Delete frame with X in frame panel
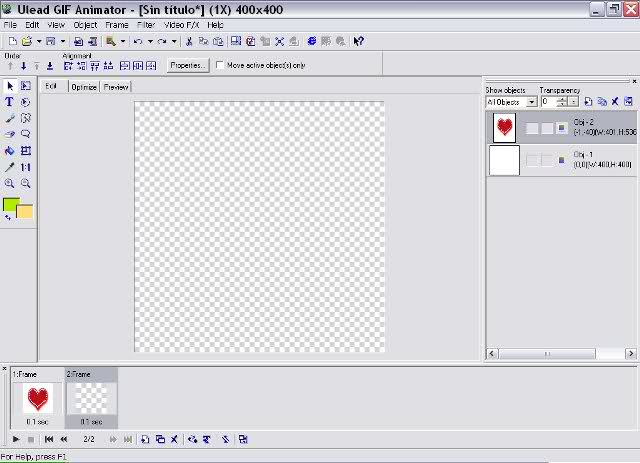 [x=174, y=439]
